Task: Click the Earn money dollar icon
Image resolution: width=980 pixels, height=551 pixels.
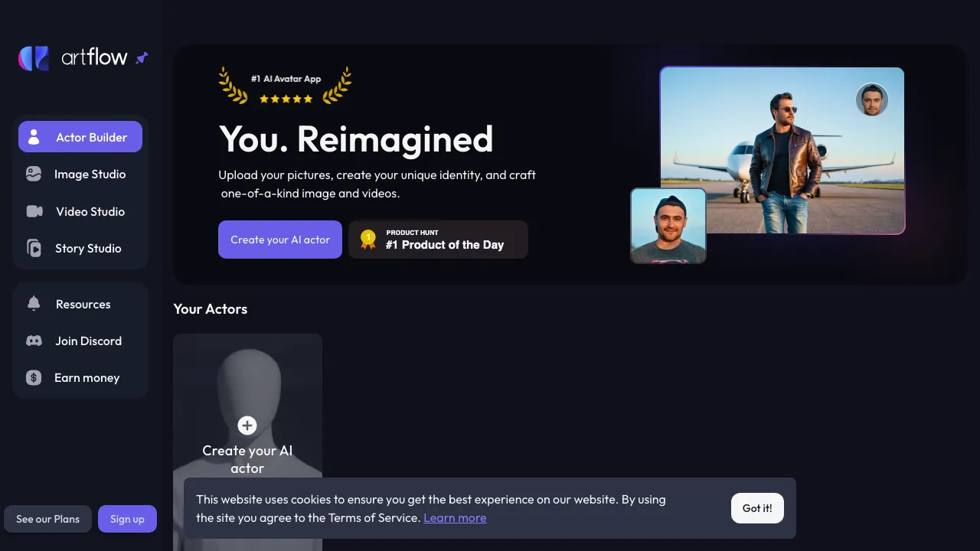Action: pyautogui.click(x=34, y=377)
